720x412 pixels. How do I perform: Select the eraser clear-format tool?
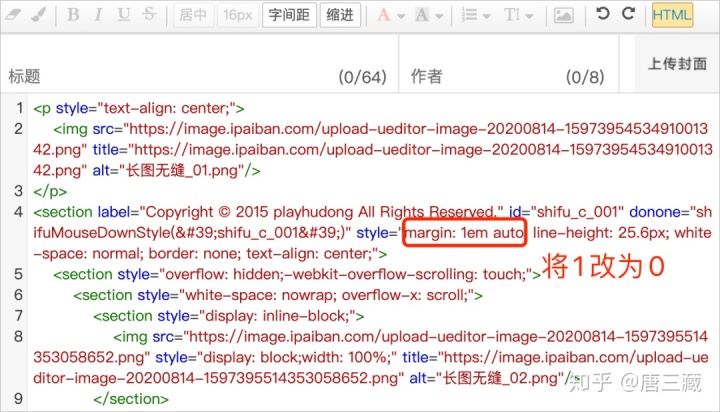(13, 15)
